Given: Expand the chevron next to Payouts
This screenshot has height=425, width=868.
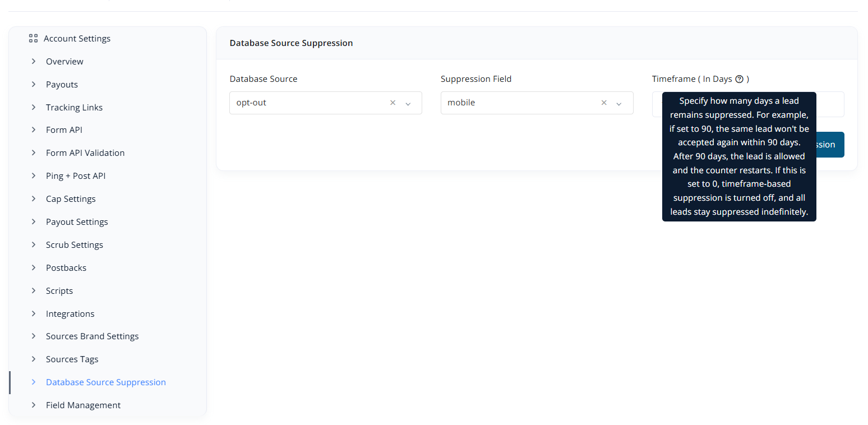Looking at the screenshot, I should 34,84.
